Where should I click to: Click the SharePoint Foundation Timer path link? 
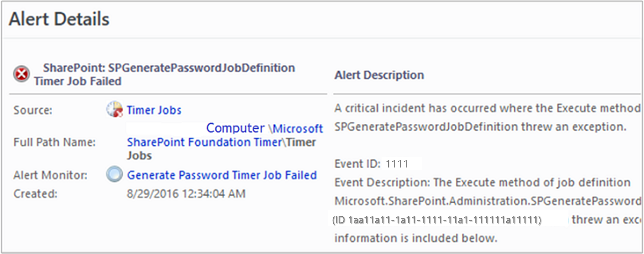(x=204, y=142)
